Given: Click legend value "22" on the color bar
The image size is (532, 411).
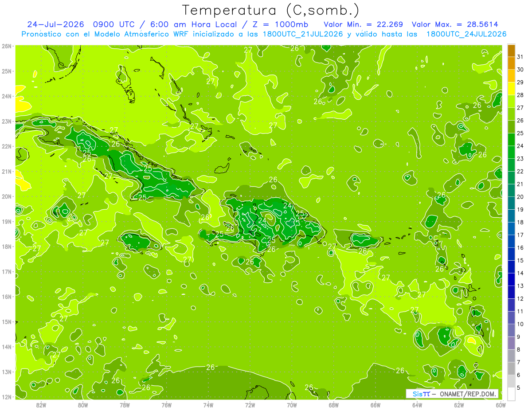Looking at the screenshot, I should (x=520, y=171).
